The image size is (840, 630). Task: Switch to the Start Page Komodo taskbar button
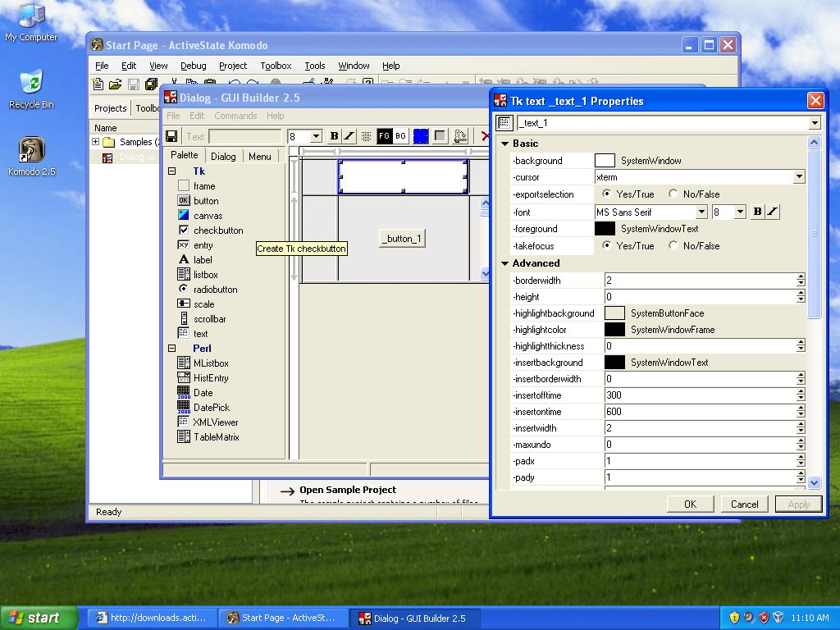click(x=283, y=618)
